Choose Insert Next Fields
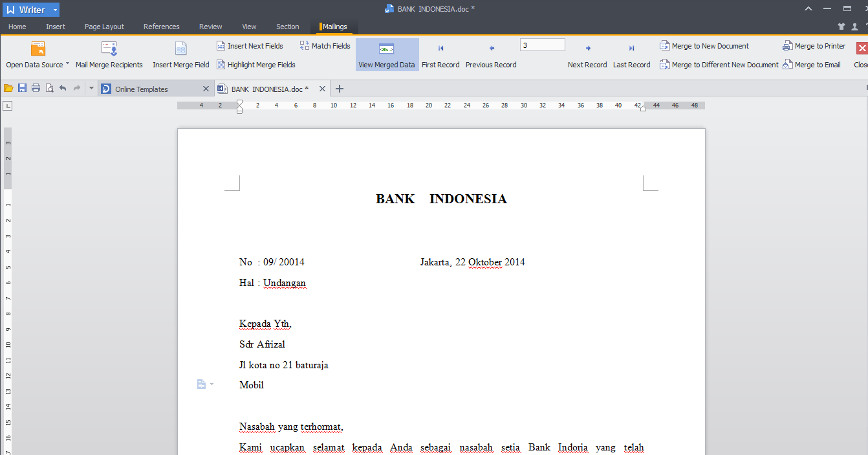 coord(250,46)
